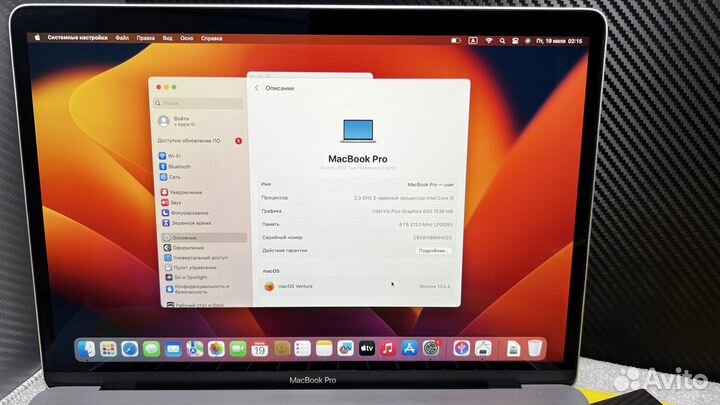Open Launchpad in the Dock
The width and height of the screenshot is (720, 405).
pos(108,349)
